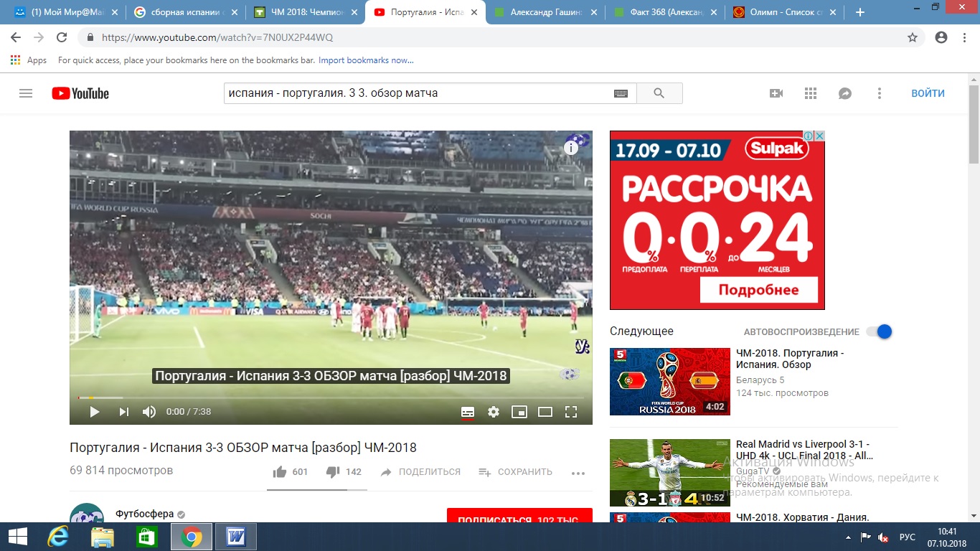The width and height of the screenshot is (980, 551).
Task: Switch to the сборная испании Google tab
Action: [x=186, y=12]
